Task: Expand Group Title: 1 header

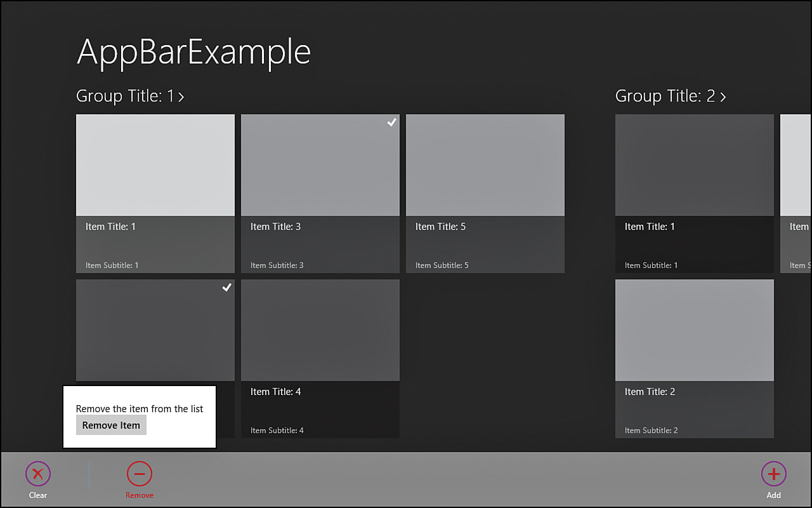Action: (x=130, y=96)
